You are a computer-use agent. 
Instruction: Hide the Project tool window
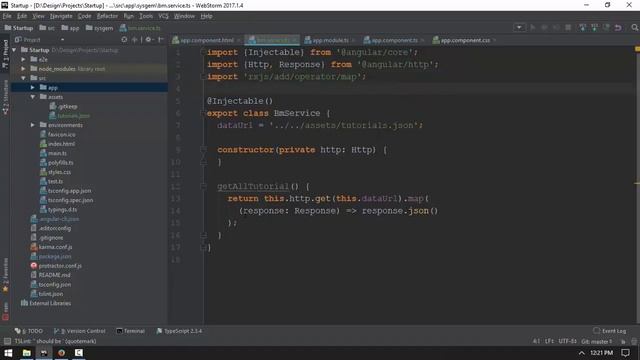point(161,40)
